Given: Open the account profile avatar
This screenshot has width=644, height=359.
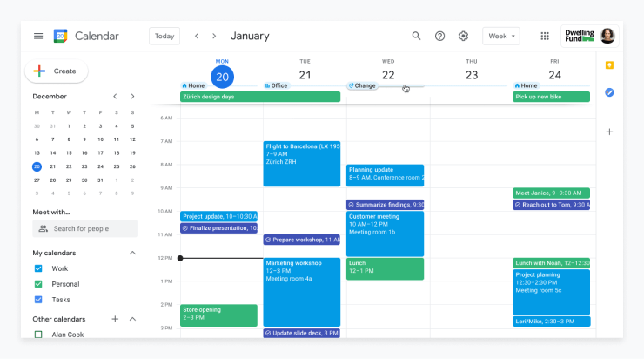Looking at the screenshot, I should click(x=607, y=36).
